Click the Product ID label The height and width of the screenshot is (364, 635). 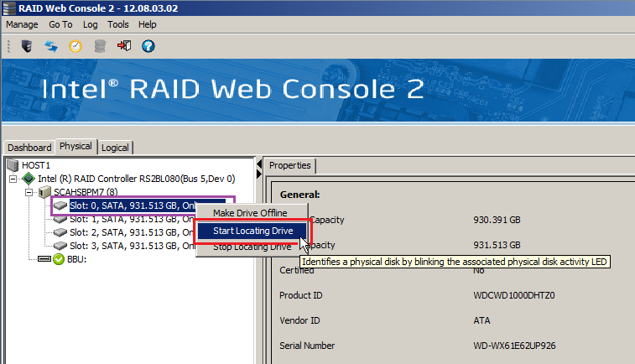pyautogui.click(x=301, y=295)
